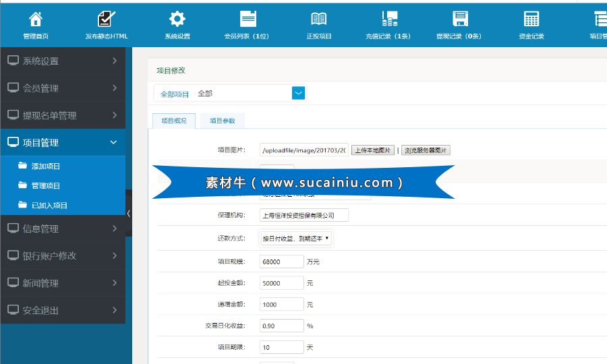Open the 资金记录 calculator icon

[531, 19]
